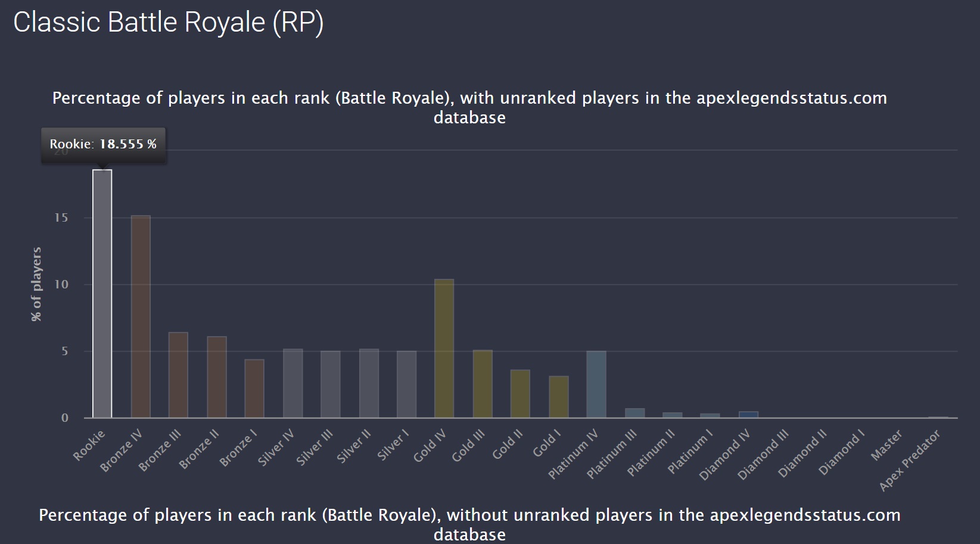980x544 pixels.
Task: Click the Bronze II bar
Action: (x=217, y=377)
